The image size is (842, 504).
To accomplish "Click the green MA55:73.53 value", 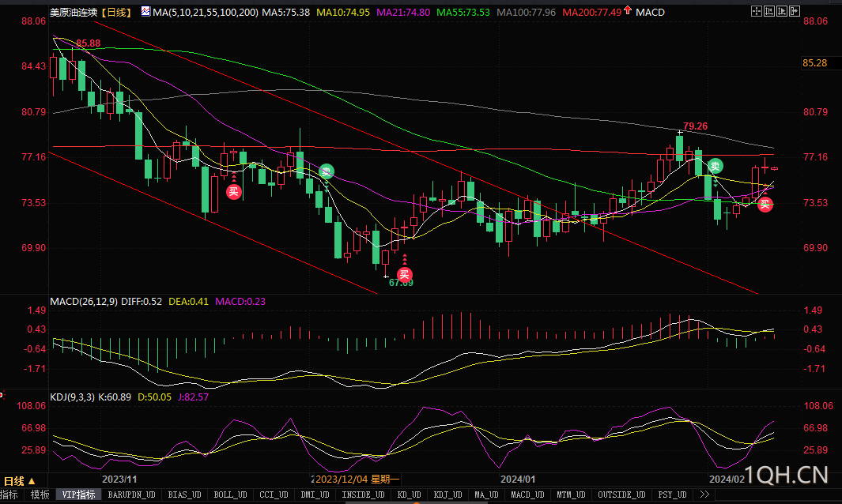I will (463, 12).
